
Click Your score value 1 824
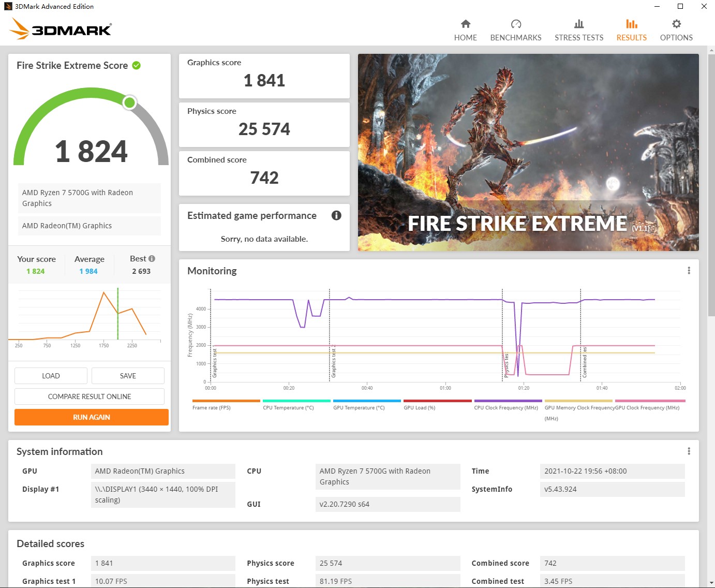click(x=36, y=271)
